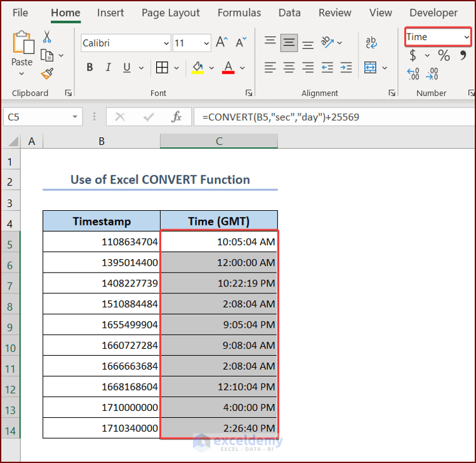Pick the yellow Fill Color swatch
Viewport: 476px width, 463px height.
point(197,67)
